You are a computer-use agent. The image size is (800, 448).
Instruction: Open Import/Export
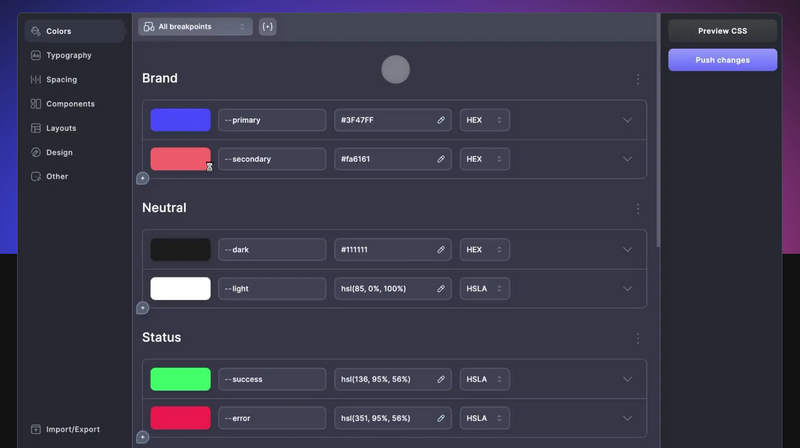tap(73, 429)
